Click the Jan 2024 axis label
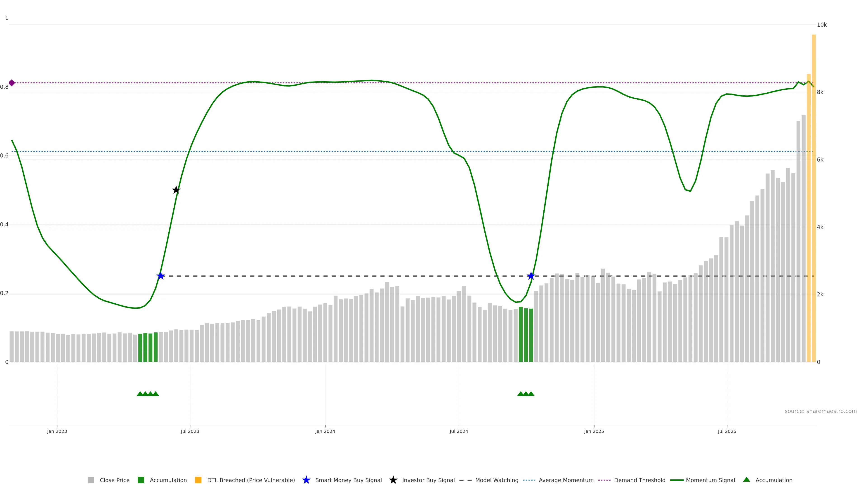Screen dimensions: 868x488 (325, 431)
